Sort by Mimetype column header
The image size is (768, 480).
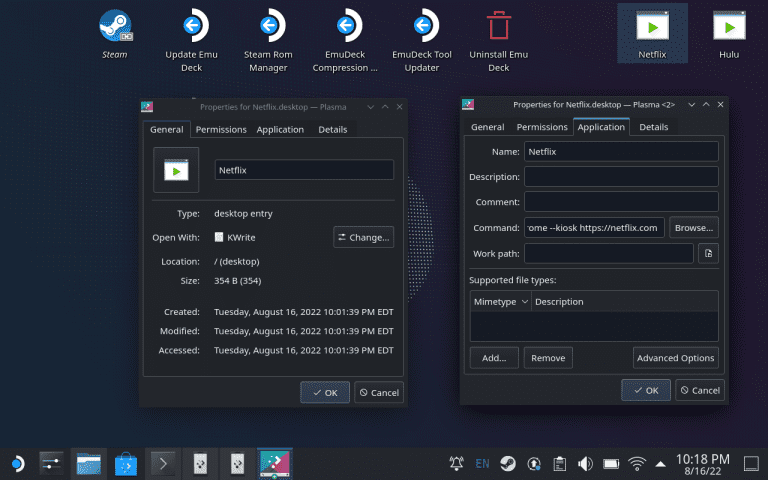(x=501, y=301)
